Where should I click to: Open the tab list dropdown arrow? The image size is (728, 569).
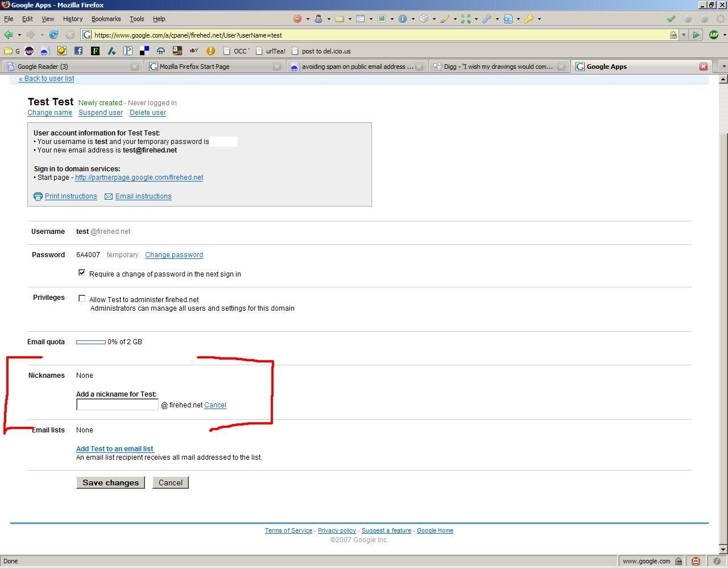pyautogui.click(x=723, y=67)
